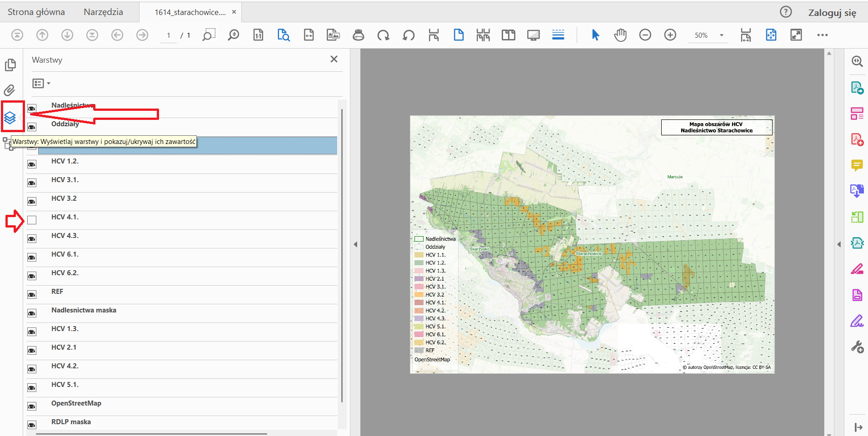Select the Hand pan tool
Image resolution: width=868 pixels, height=436 pixels.
click(x=620, y=35)
